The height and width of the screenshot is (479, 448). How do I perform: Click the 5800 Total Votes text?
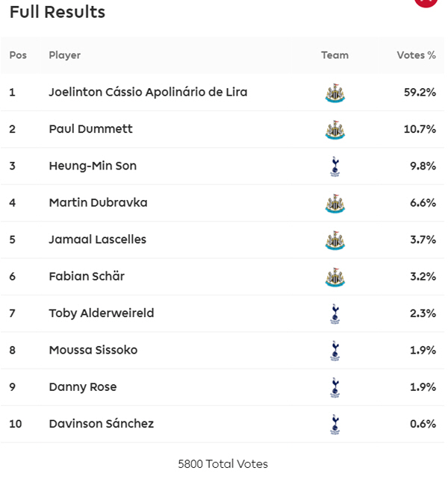223,463
